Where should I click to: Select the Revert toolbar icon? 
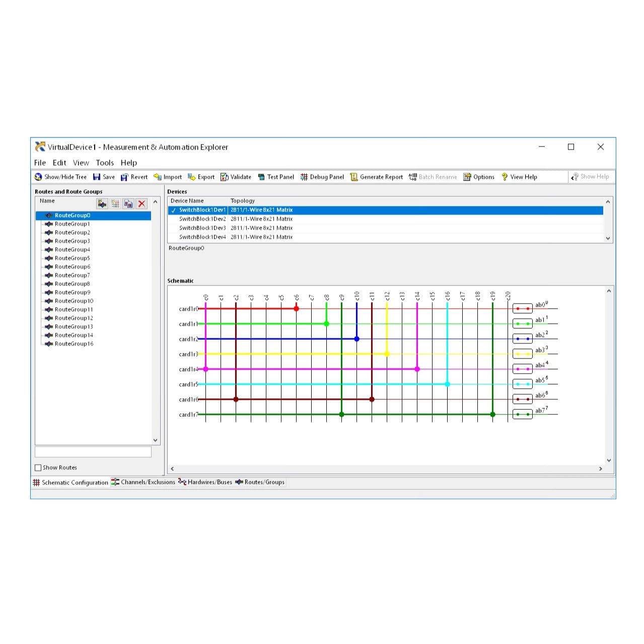pos(125,177)
